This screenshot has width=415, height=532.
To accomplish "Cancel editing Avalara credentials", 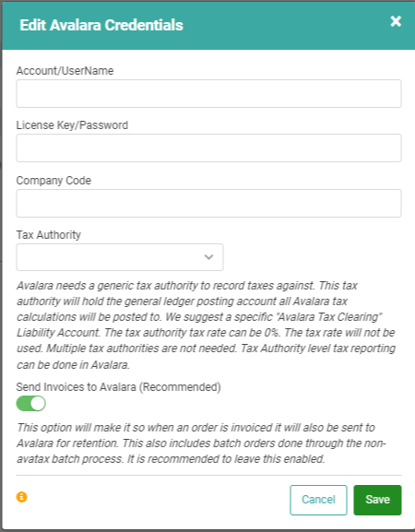I will point(318,500).
